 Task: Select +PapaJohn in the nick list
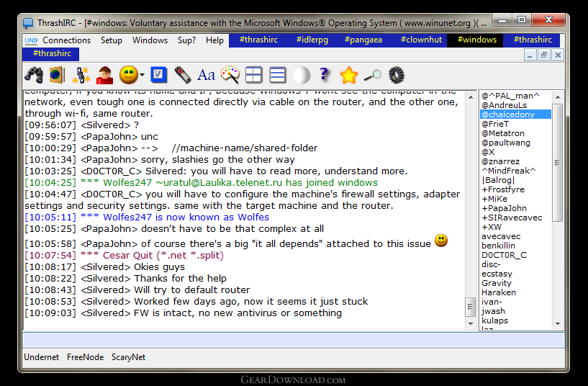click(504, 208)
